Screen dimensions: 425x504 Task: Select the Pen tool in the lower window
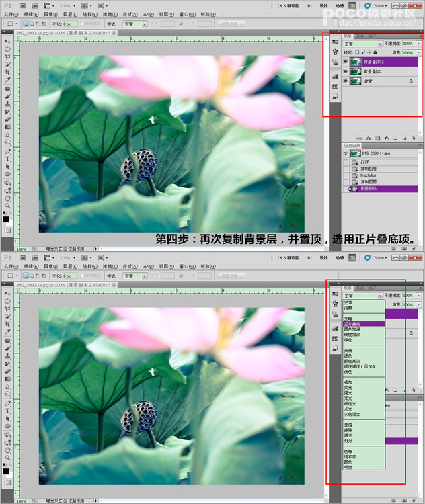tap(7, 403)
